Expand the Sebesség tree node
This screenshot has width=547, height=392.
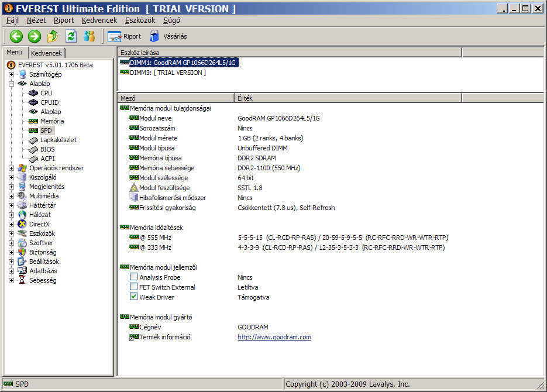pos(12,280)
